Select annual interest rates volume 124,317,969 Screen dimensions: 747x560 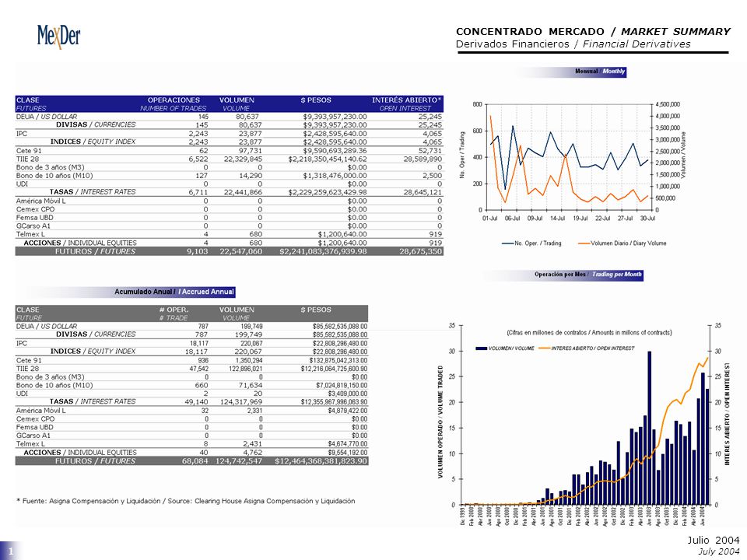click(241, 402)
